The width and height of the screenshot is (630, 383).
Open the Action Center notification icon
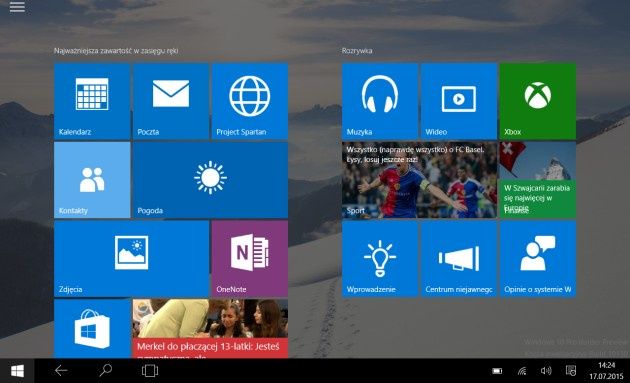tap(571, 371)
